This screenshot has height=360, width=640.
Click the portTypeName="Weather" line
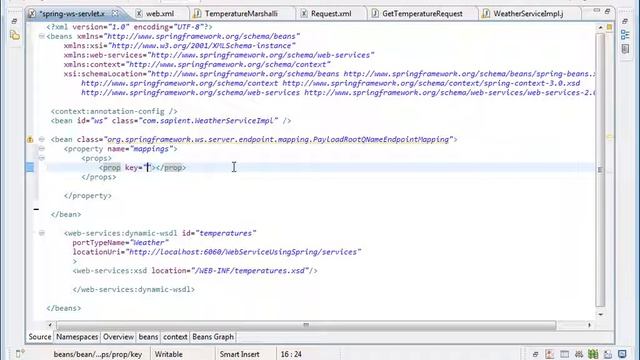click(x=121, y=243)
